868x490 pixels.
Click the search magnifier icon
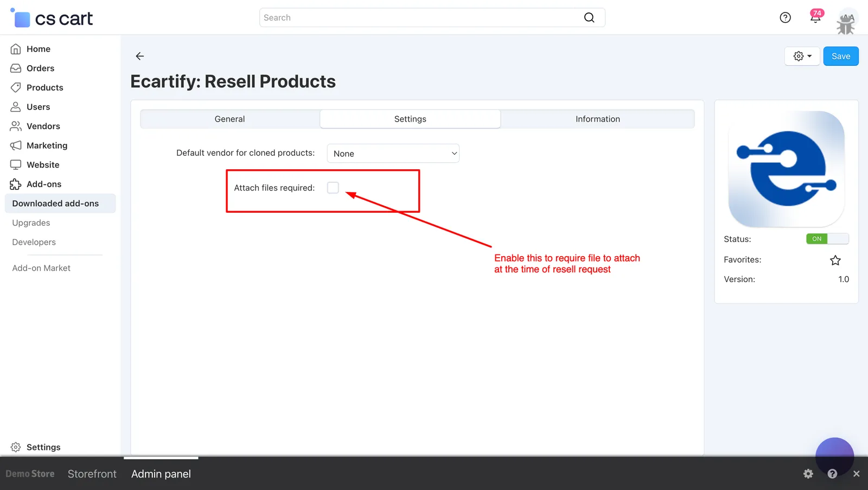coord(589,17)
